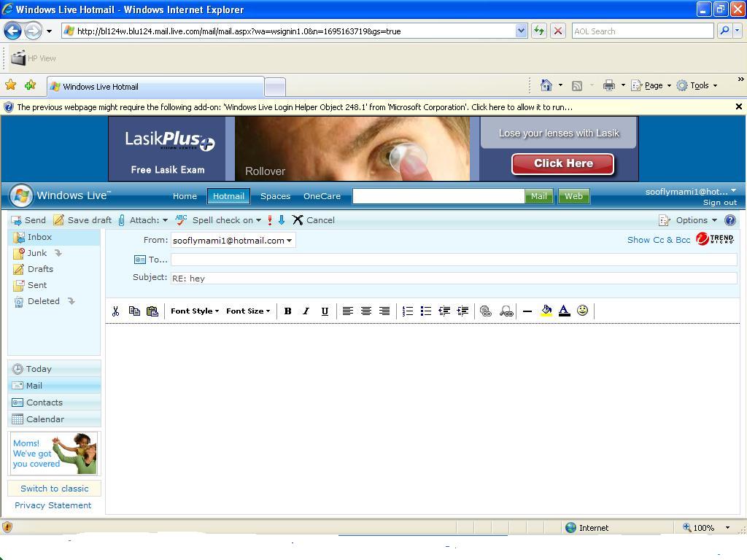Click the Copy icon in editor toolbar

pos(134,311)
